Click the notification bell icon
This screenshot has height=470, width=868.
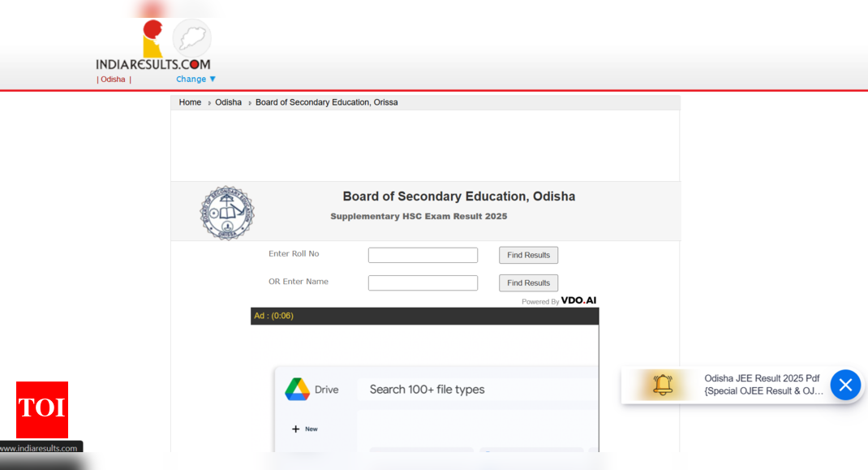click(x=663, y=385)
